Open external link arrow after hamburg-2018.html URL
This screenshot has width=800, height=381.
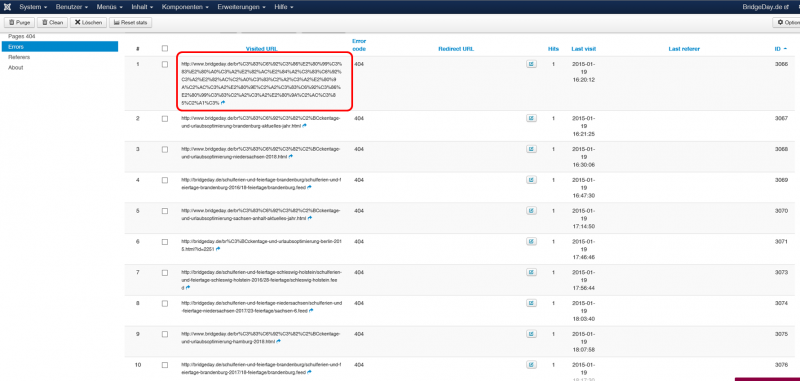click(279, 341)
